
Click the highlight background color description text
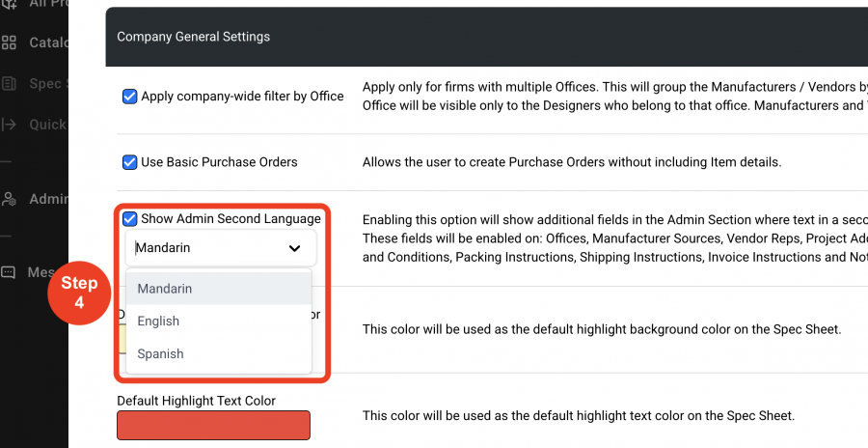pyautogui.click(x=602, y=329)
